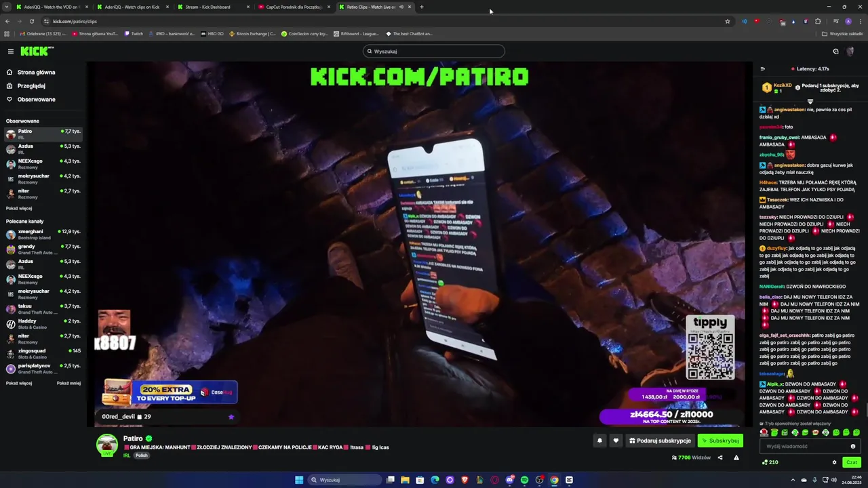Open the Chrome three-dot menu

coord(859,21)
